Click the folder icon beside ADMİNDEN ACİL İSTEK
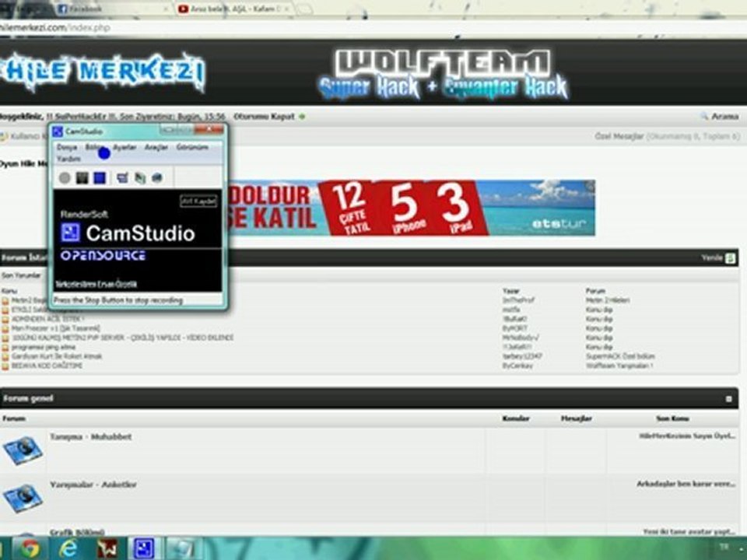Screen dimensions: 747x560 5,319
